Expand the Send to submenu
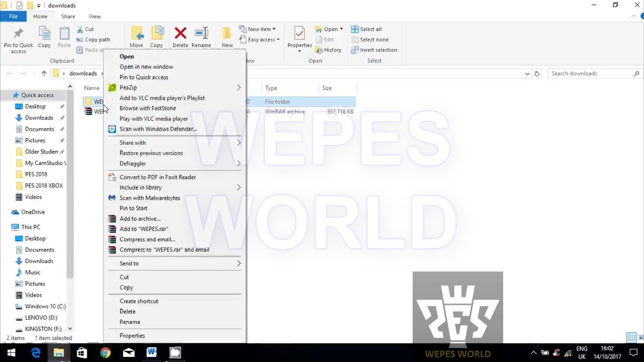The height and width of the screenshot is (362, 644). (238, 263)
